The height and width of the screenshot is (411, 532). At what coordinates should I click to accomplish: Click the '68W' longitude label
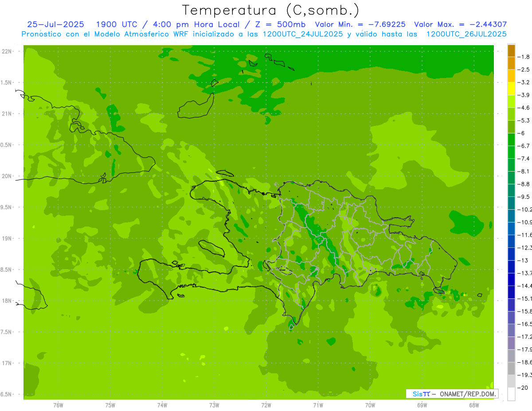(x=474, y=405)
